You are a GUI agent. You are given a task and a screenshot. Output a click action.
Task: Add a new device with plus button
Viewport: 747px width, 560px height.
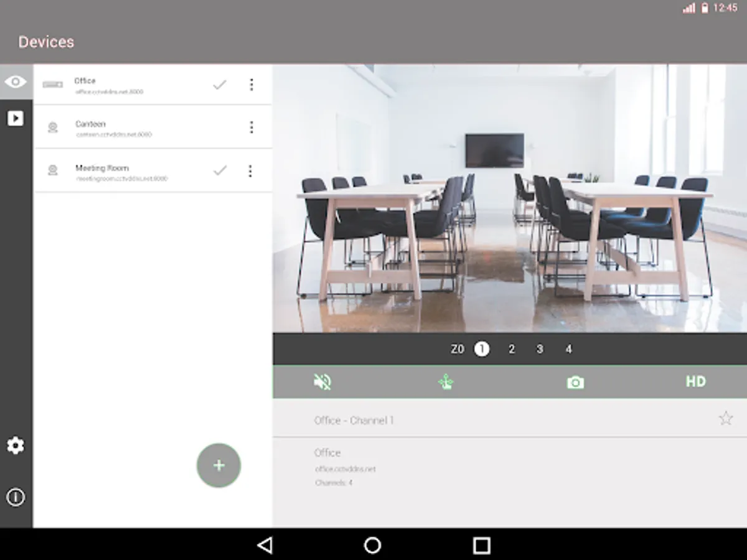(x=218, y=465)
